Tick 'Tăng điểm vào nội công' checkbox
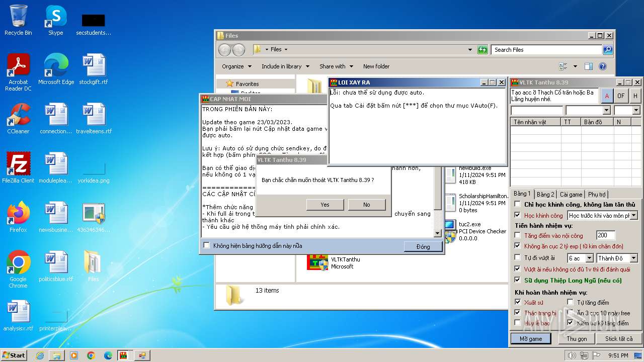Viewport: 644px width, 362px height. 517,235
